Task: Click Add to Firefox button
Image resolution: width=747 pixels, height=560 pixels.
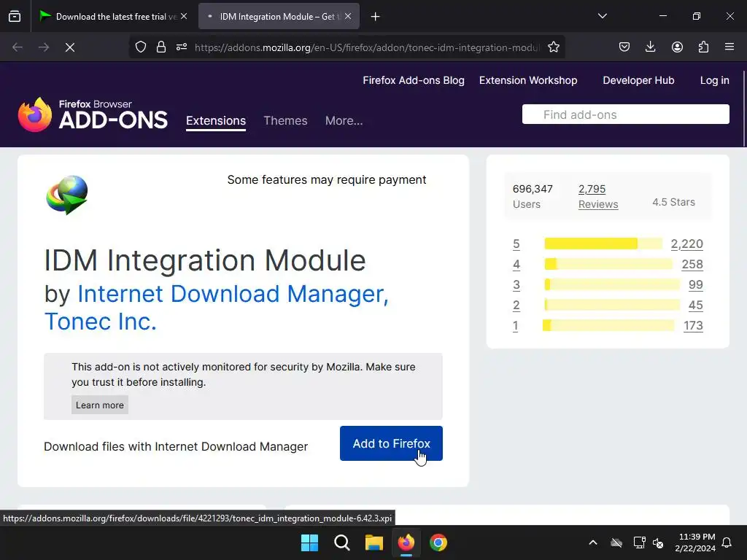Action: [x=391, y=443]
